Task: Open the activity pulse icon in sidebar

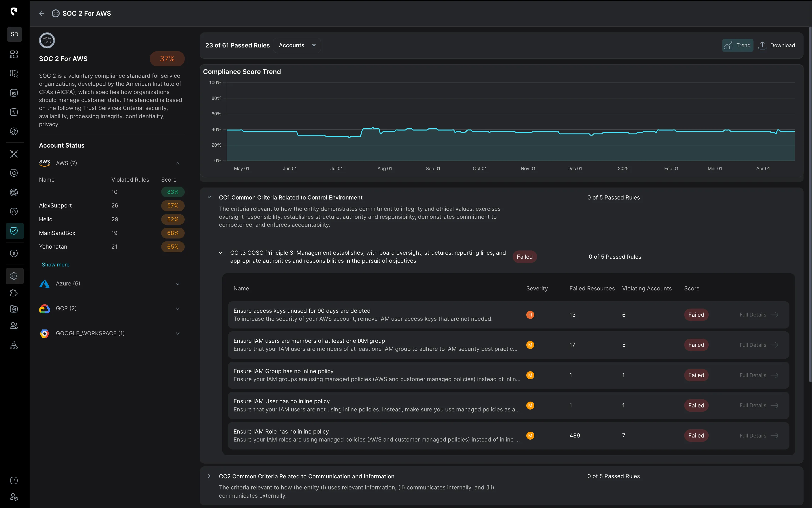Action: [x=14, y=112]
